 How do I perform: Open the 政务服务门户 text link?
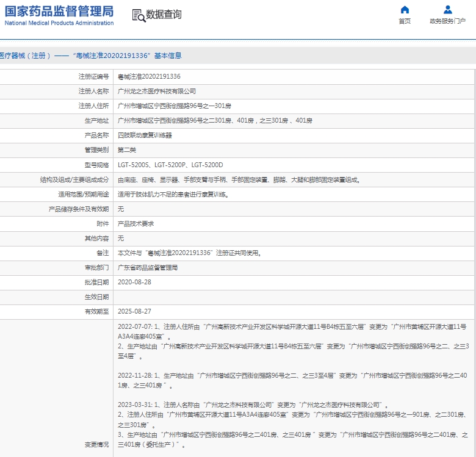click(x=447, y=21)
